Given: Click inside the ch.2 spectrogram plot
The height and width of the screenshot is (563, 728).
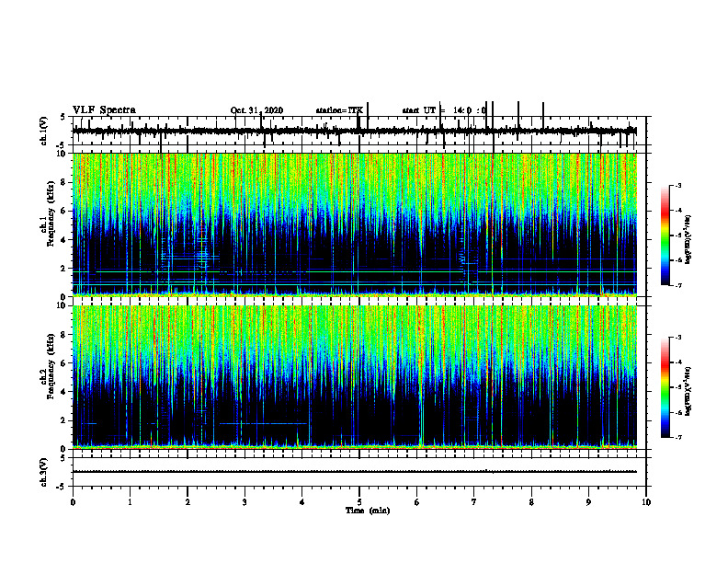Looking at the screenshot, I should (x=354, y=377).
